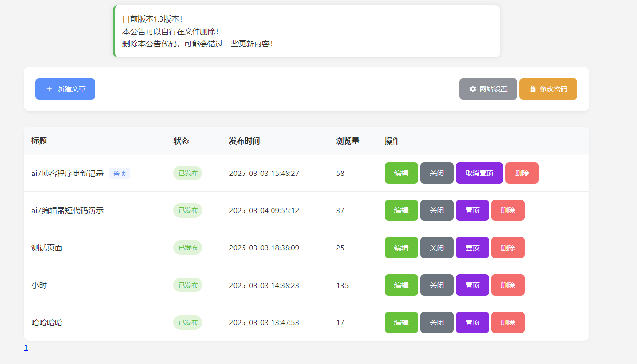This screenshot has width=637, height=364.
Task: Click the plus icon on 新建文章 button
Action: (x=49, y=89)
